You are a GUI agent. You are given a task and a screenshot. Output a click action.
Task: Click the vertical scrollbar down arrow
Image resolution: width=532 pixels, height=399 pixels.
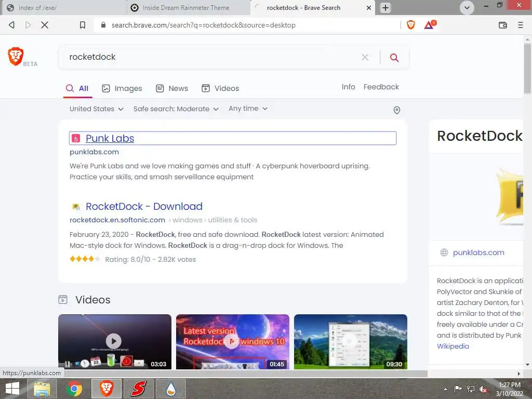(527, 365)
